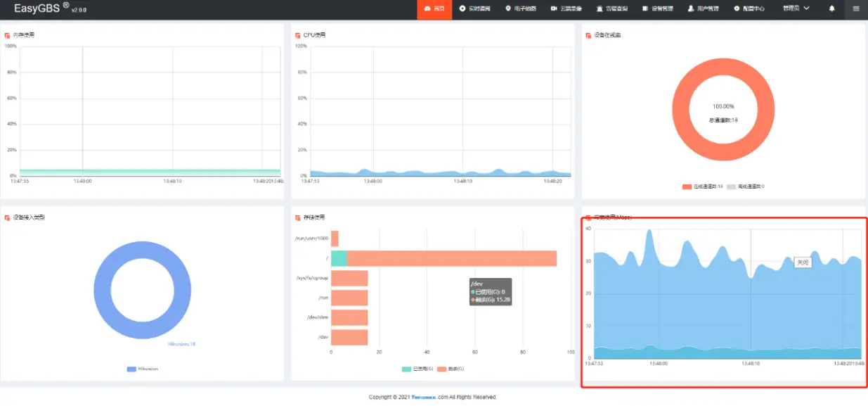The height and width of the screenshot is (406, 868).
Task: Click the bandwidth usage panel title icon
Action: (588, 217)
